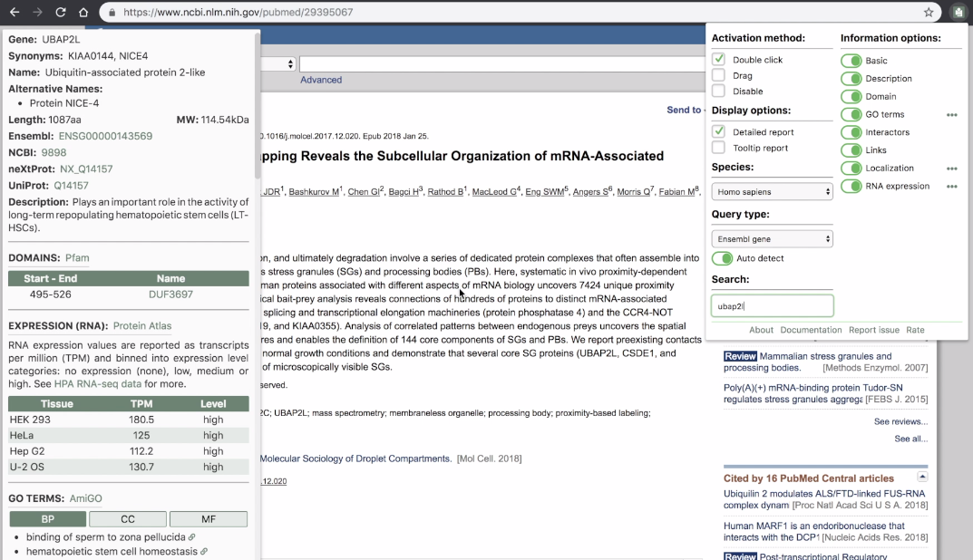Rate the extension
The image size is (973, 560).
click(915, 330)
